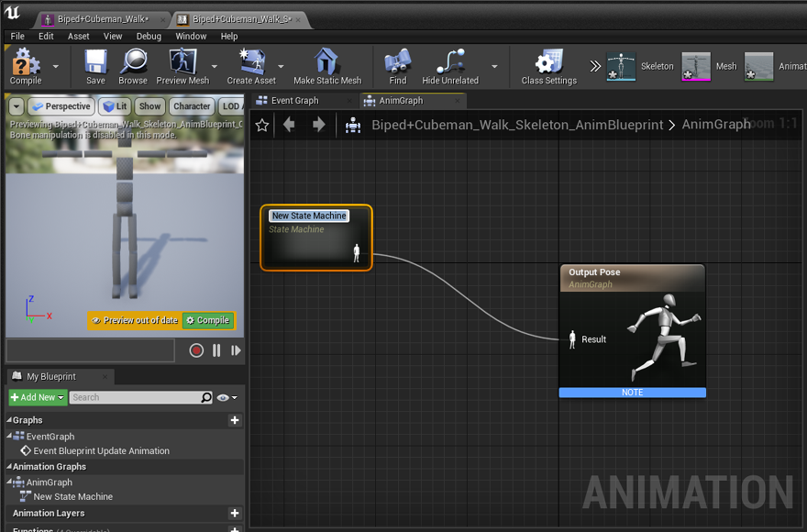Pause the preview playback
Image resolution: width=807 pixels, height=532 pixels.
tap(216, 350)
